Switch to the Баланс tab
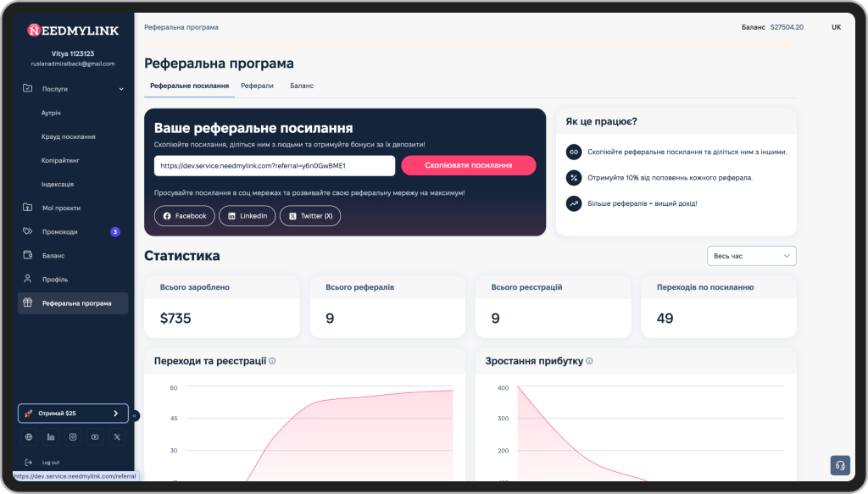 [302, 86]
